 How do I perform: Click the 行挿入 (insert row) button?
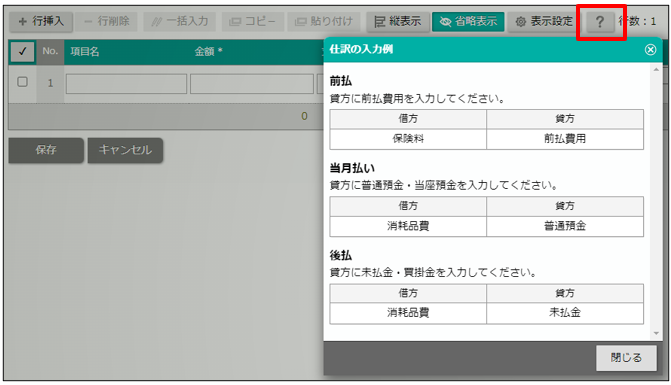point(41,21)
